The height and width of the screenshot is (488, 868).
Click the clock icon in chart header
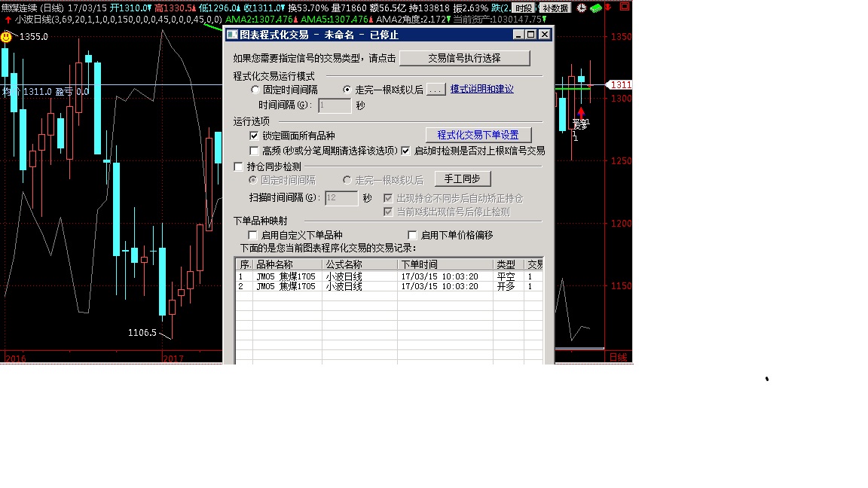(x=581, y=8)
